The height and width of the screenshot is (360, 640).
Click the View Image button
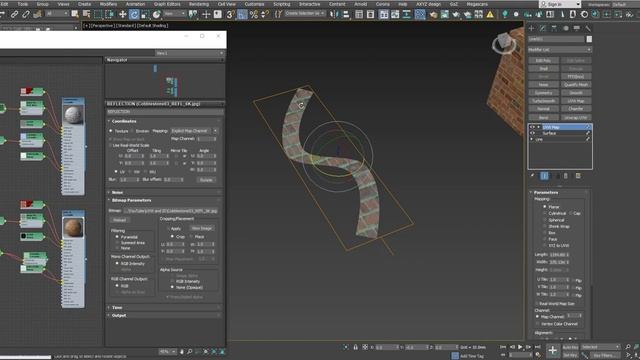point(201,229)
